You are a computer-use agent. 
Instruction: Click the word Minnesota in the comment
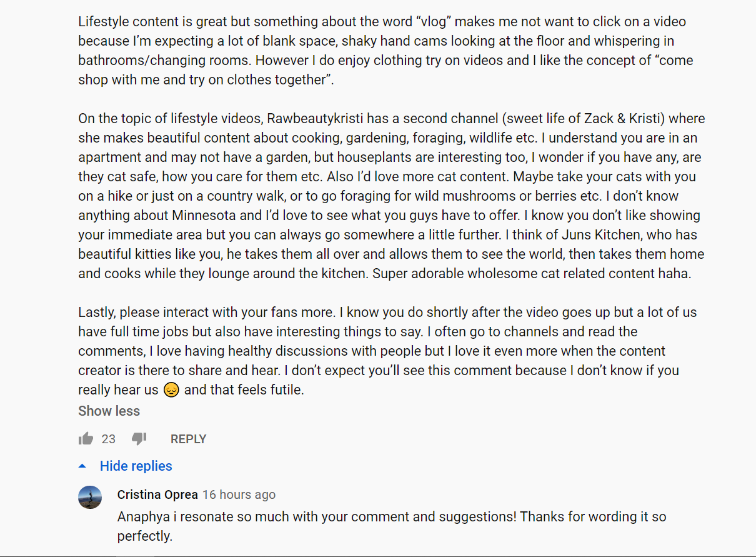click(202, 215)
